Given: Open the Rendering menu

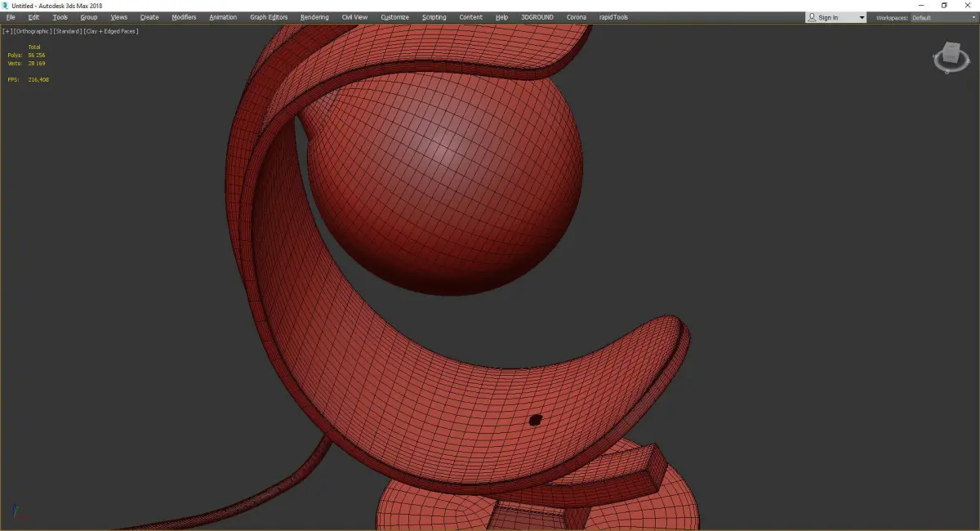Looking at the screenshot, I should [314, 17].
